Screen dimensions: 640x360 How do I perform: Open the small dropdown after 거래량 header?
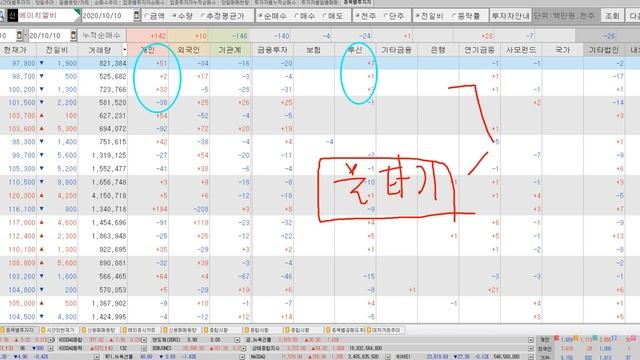point(124,50)
